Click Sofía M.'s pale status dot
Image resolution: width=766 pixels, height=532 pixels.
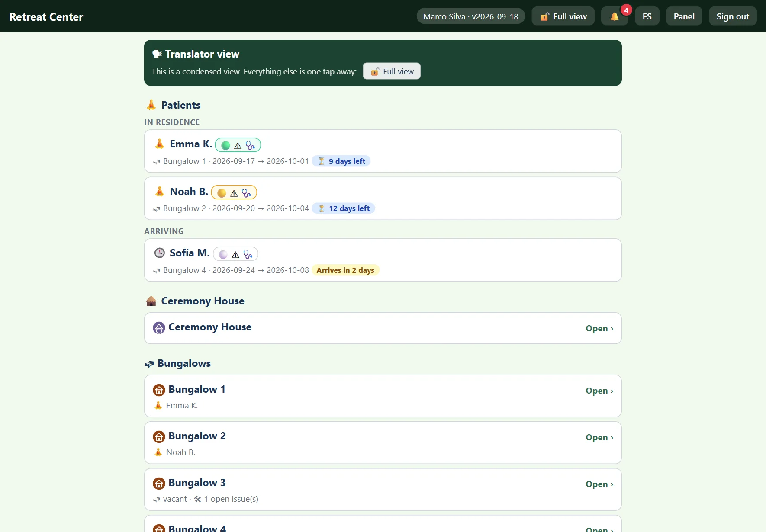coord(223,255)
